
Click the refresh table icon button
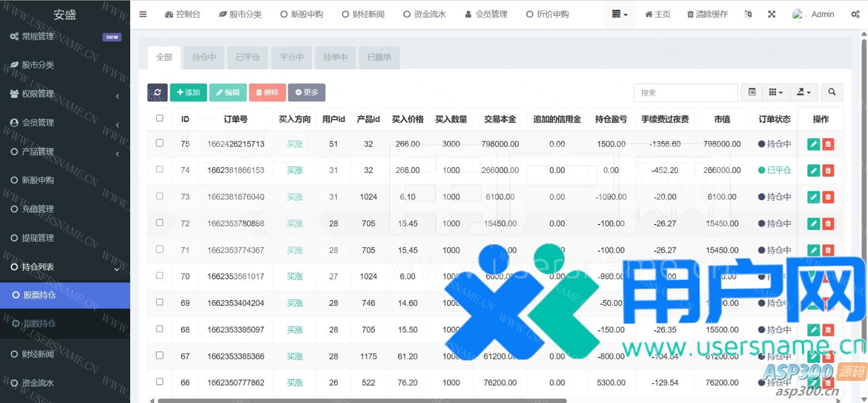click(x=157, y=93)
